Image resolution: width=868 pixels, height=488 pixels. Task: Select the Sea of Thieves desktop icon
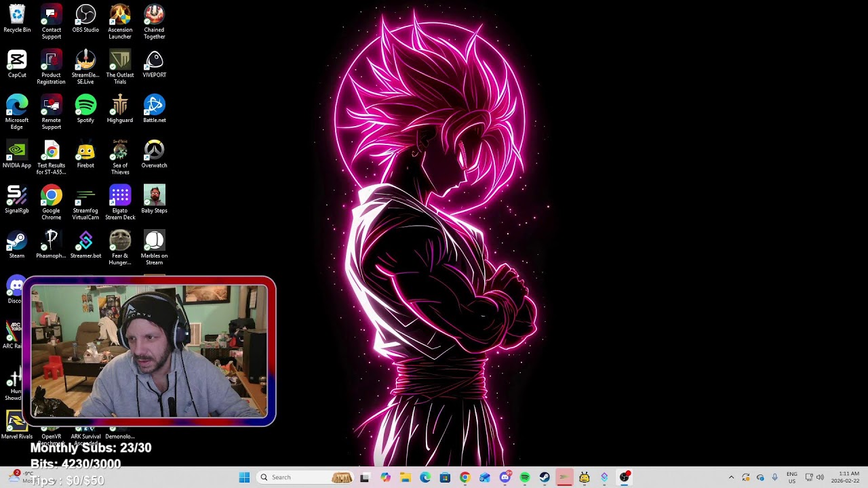[120, 157]
